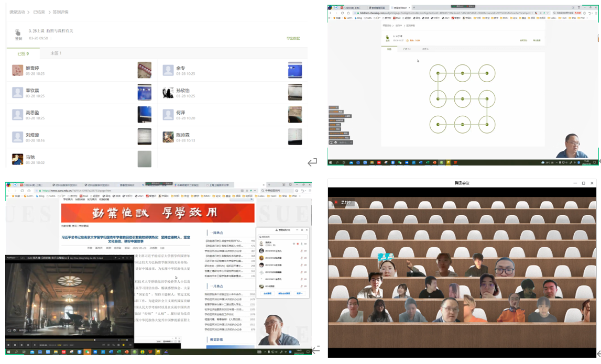Reload the chaoxing sign-in pattern page

coord(342,13)
